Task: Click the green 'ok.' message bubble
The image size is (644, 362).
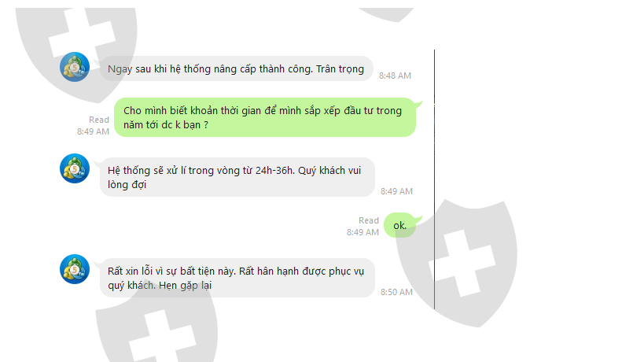Action: pos(399,225)
